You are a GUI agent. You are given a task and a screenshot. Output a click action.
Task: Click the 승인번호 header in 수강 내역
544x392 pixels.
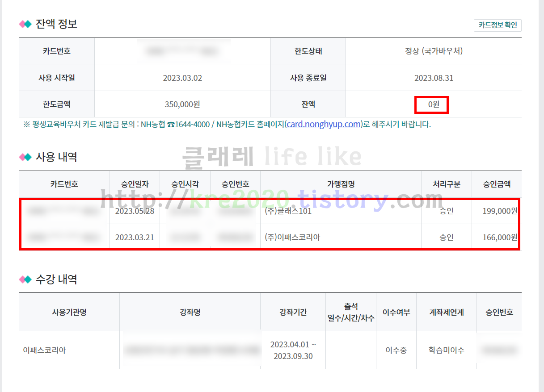pos(499,312)
